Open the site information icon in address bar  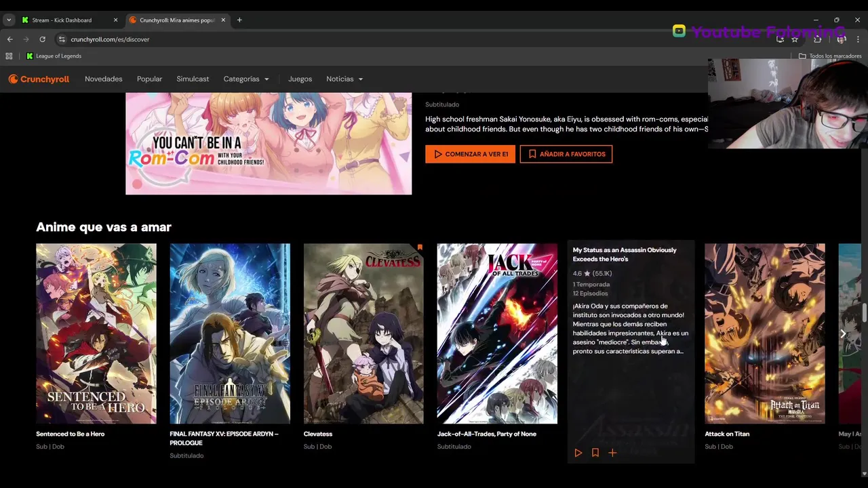coord(62,39)
